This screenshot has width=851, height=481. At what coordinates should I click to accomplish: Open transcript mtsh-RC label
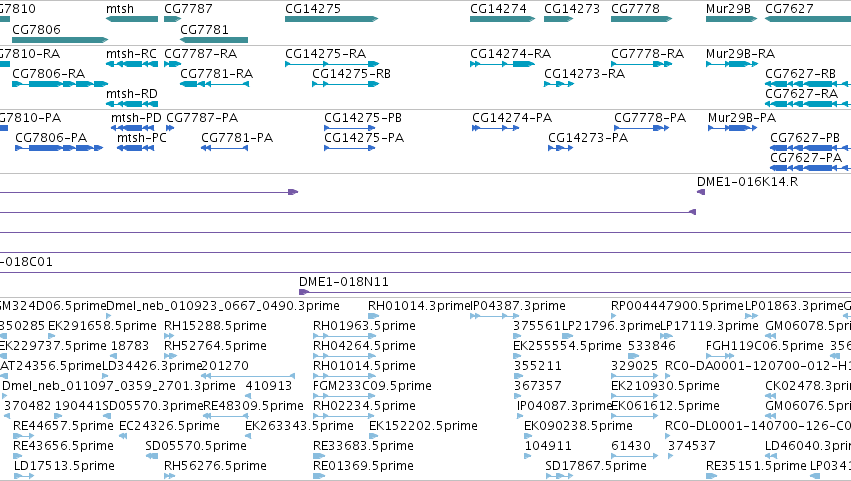[131, 54]
